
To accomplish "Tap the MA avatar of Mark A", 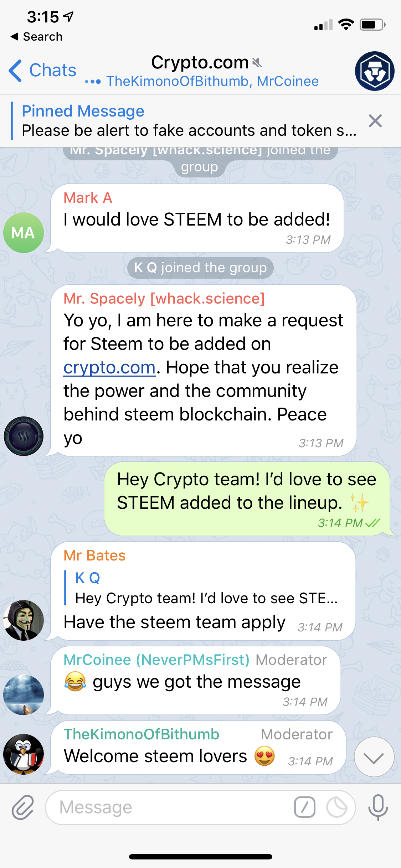I will [24, 233].
